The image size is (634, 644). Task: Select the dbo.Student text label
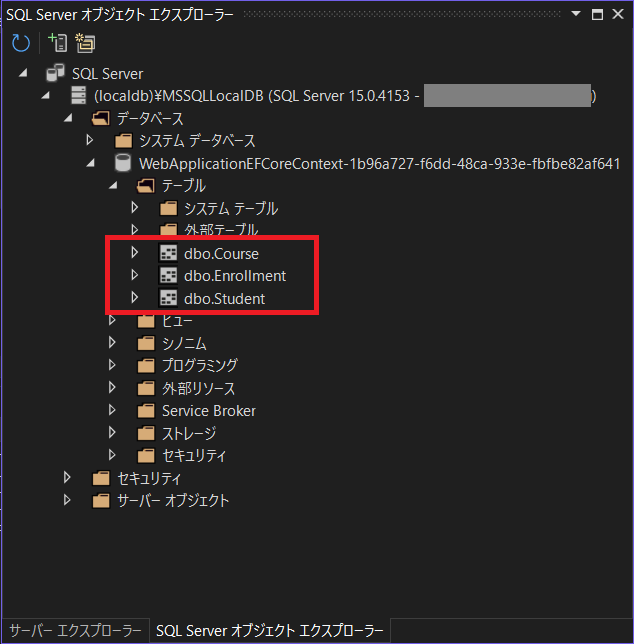pyautogui.click(x=225, y=299)
